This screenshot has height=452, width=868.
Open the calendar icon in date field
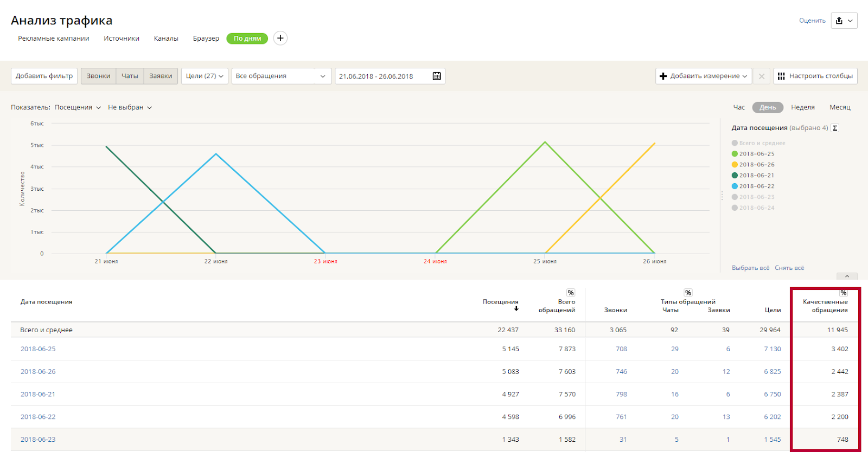437,76
